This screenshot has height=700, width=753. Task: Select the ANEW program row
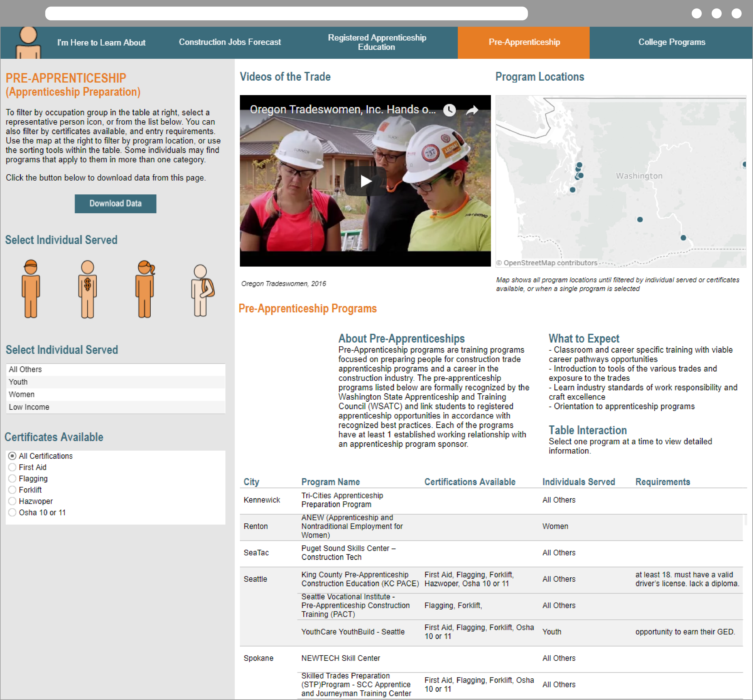(x=352, y=526)
